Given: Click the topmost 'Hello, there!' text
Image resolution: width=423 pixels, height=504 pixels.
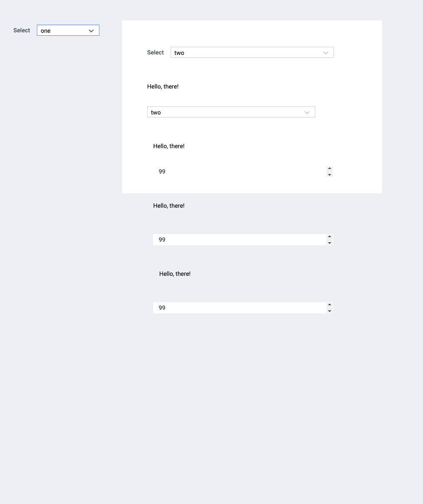Looking at the screenshot, I should tap(163, 86).
